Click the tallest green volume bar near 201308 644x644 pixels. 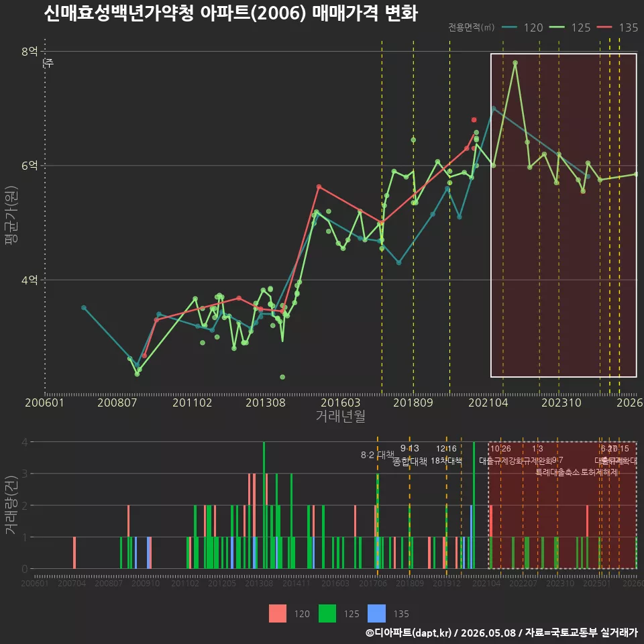[x=264, y=505]
